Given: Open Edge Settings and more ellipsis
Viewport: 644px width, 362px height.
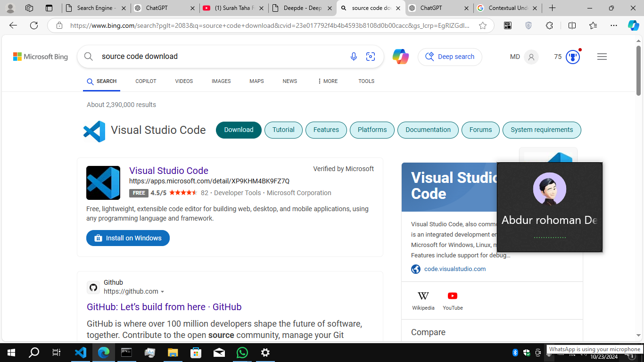Looking at the screenshot, I should click(x=613, y=25).
